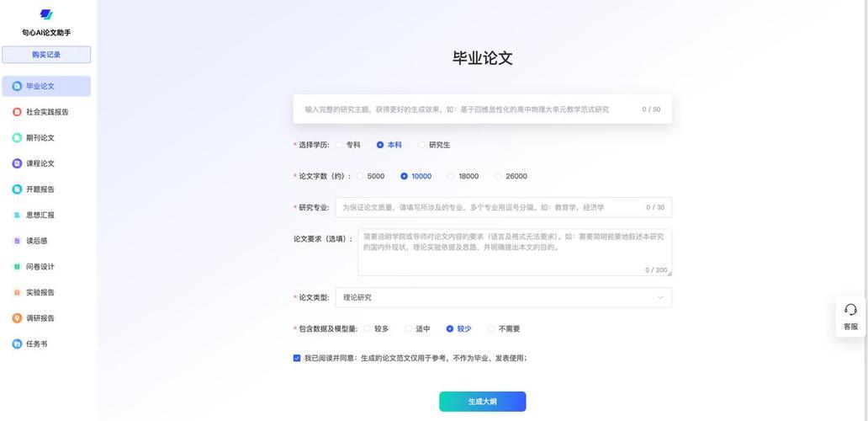Click the 生成大纲 button
This screenshot has height=421, width=868.
(483, 402)
